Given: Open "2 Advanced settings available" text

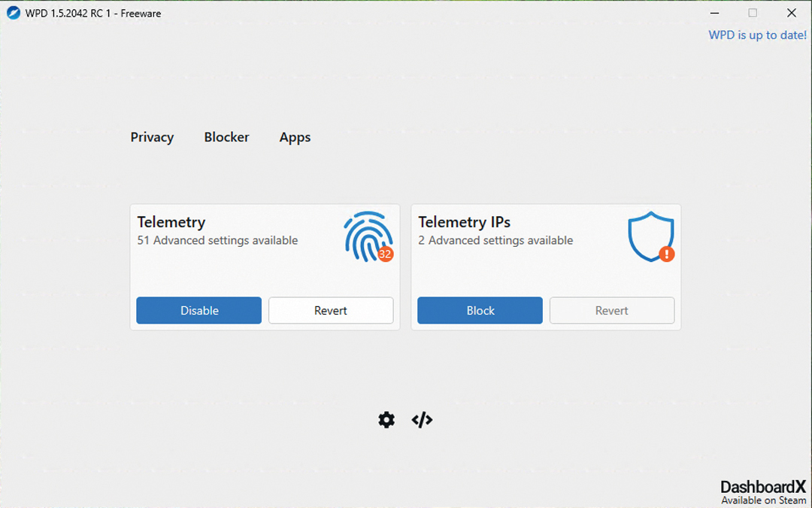Looking at the screenshot, I should click(x=495, y=241).
